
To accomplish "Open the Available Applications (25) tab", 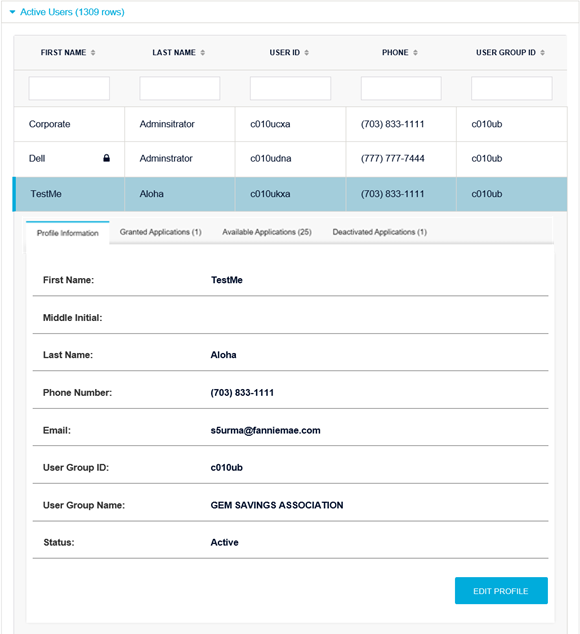I will click(267, 232).
